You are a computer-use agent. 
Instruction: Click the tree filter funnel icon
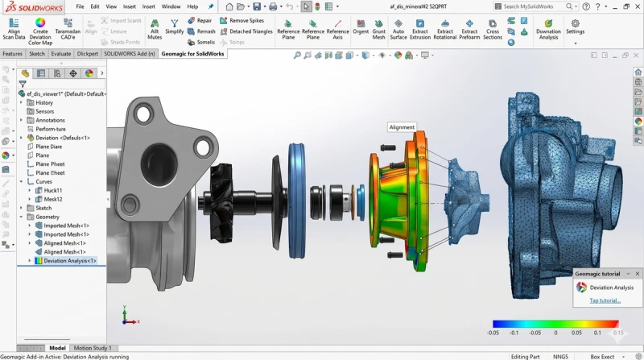23,84
